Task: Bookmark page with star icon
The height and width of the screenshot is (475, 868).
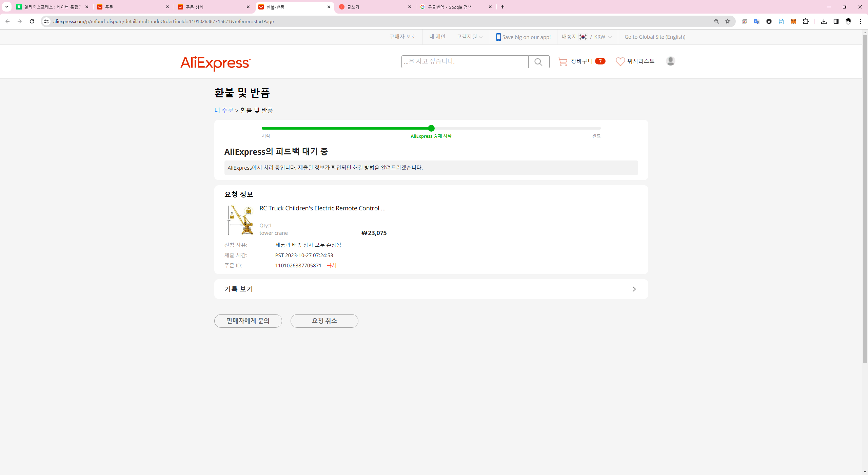Action: [x=728, y=21]
